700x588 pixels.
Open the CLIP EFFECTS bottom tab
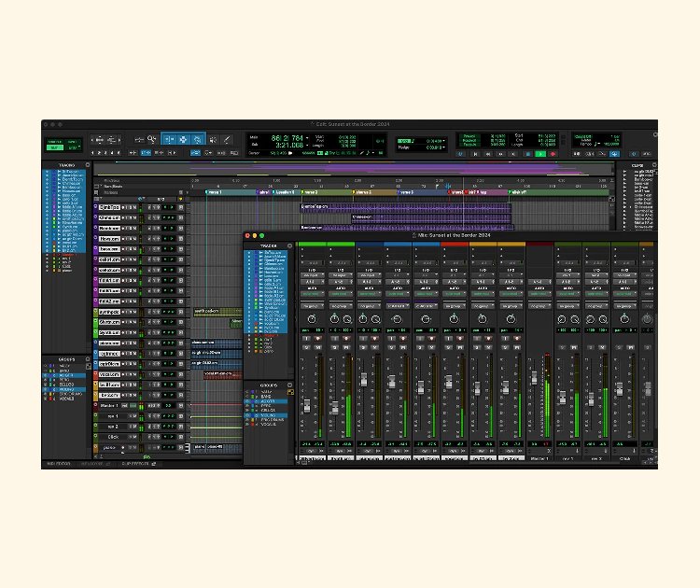(138, 464)
